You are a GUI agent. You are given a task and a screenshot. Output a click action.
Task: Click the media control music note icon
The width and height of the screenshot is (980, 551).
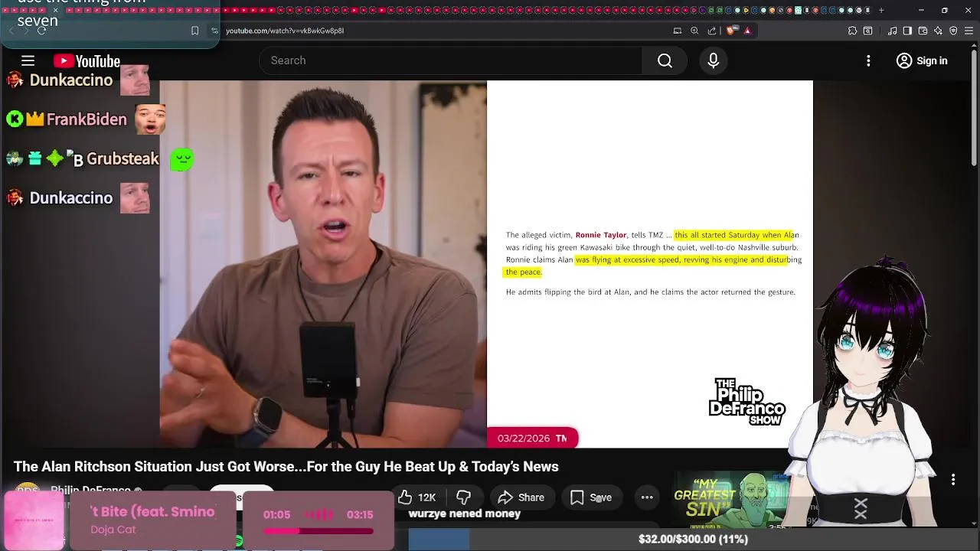coord(892,31)
